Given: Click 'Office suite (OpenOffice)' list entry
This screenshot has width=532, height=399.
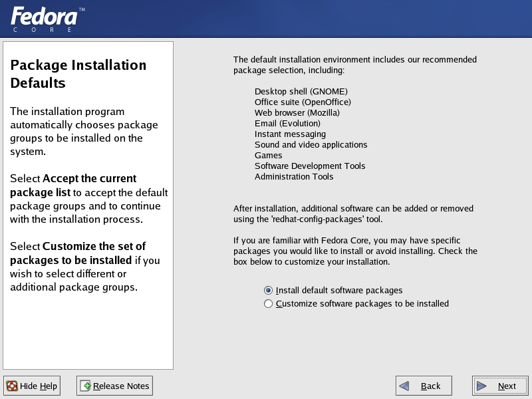Looking at the screenshot, I should pyautogui.click(x=303, y=102).
